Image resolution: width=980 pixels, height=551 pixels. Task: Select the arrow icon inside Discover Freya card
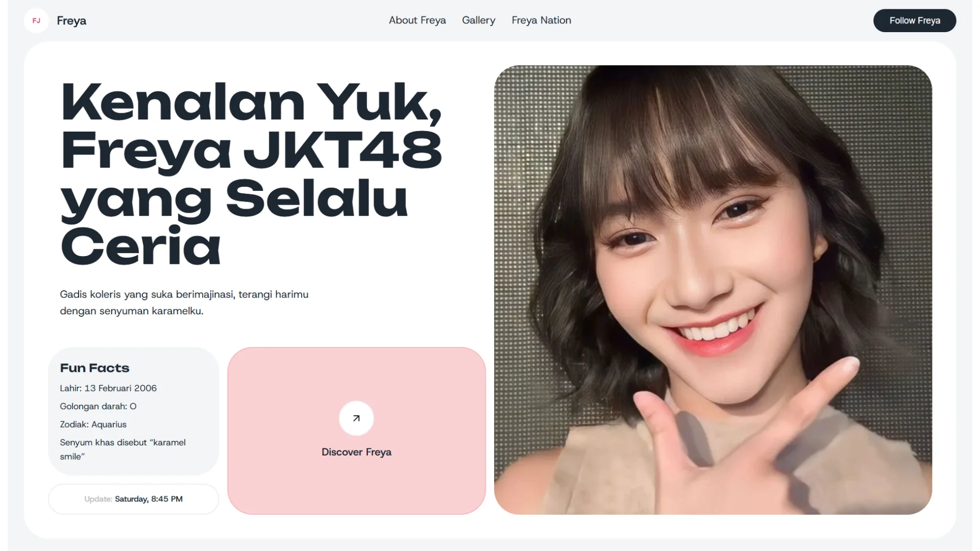pos(356,418)
